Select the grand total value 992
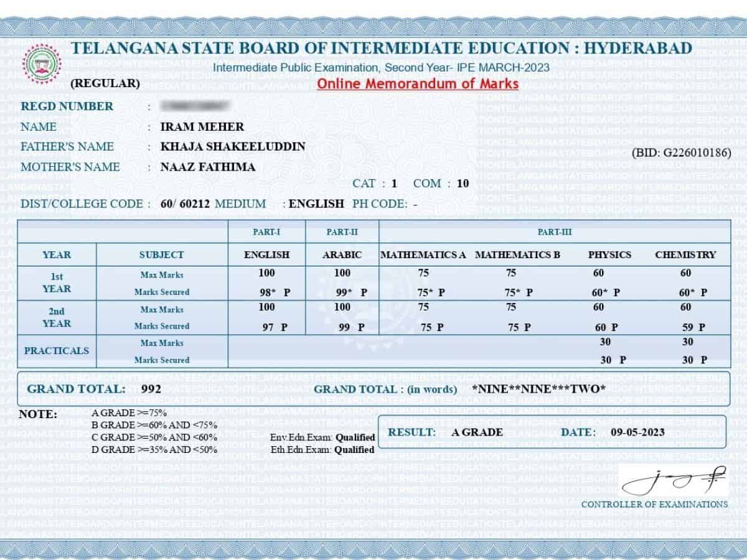This screenshot has height=560, width=747. [x=151, y=389]
